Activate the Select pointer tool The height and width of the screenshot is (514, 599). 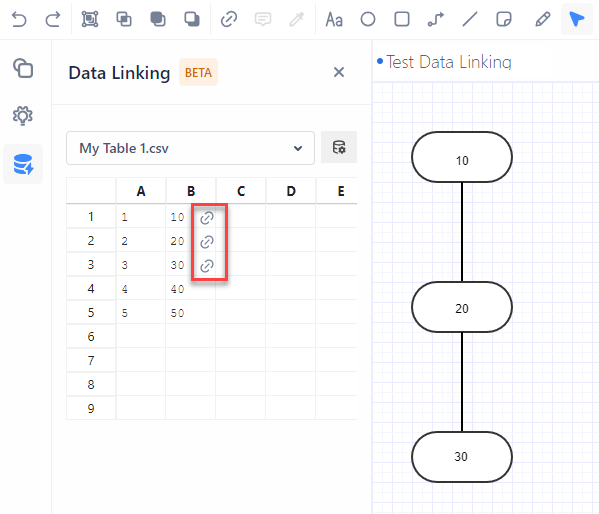click(x=576, y=19)
